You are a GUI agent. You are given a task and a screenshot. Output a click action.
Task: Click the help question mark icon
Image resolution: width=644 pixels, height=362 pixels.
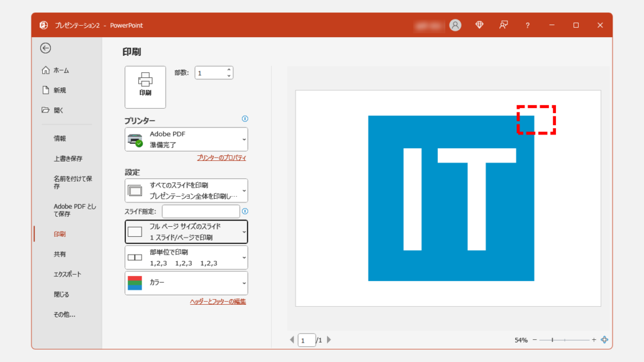pos(527,25)
